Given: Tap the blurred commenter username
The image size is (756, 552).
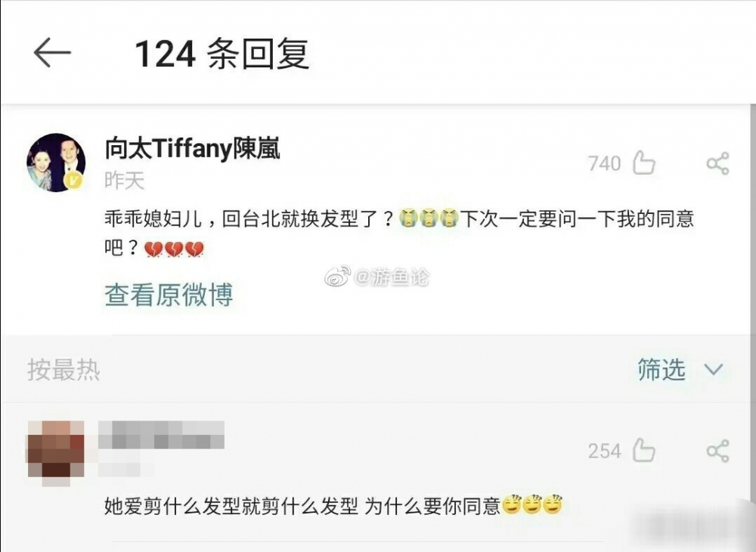Looking at the screenshot, I should (162, 435).
